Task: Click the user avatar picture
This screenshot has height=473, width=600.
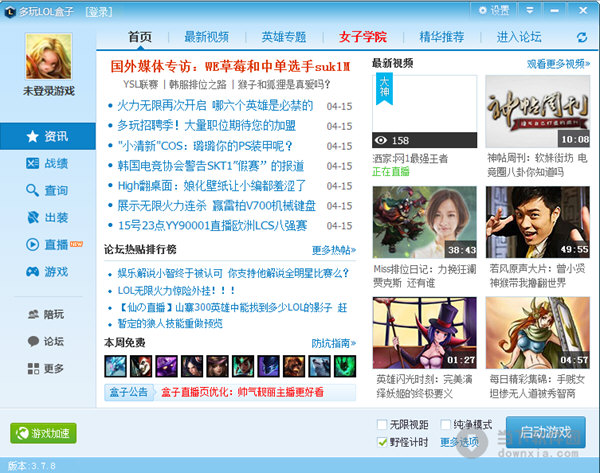Action: click(x=48, y=56)
